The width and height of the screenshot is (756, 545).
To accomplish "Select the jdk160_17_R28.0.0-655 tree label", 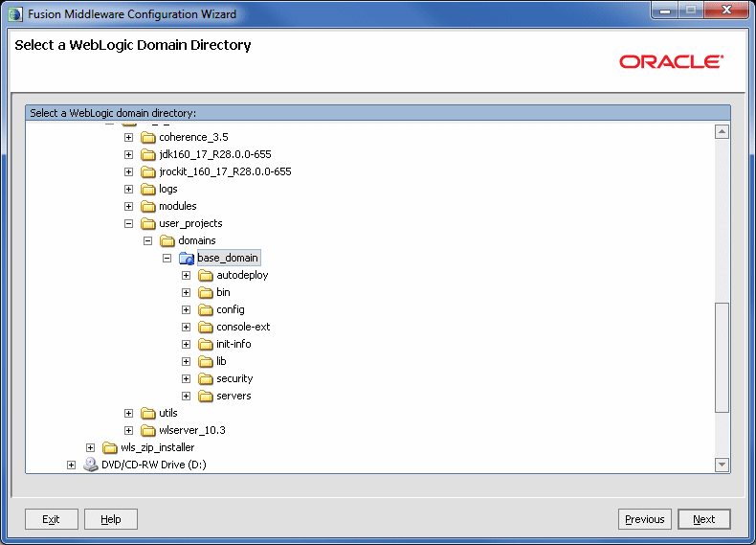I will point(215,154).
